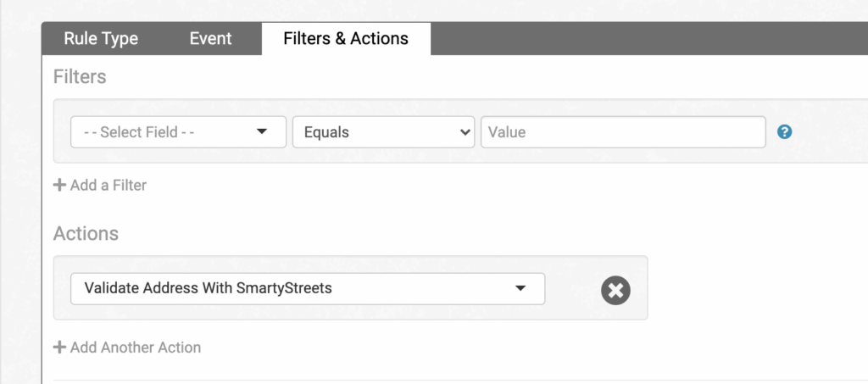The height and width of the screenshot is (384, 868).
Task: Click the chevron on the Equals select
Action: click(x=464, y=132)
